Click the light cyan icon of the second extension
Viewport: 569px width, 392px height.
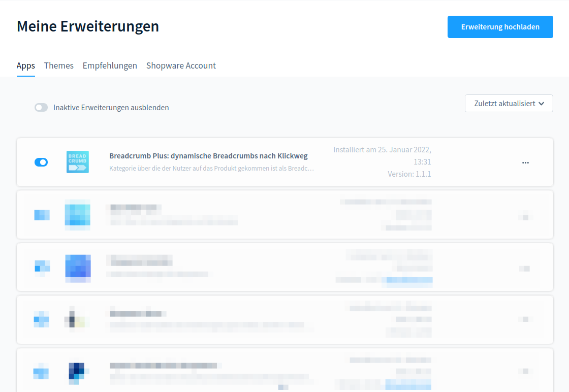tap(77, 214)
